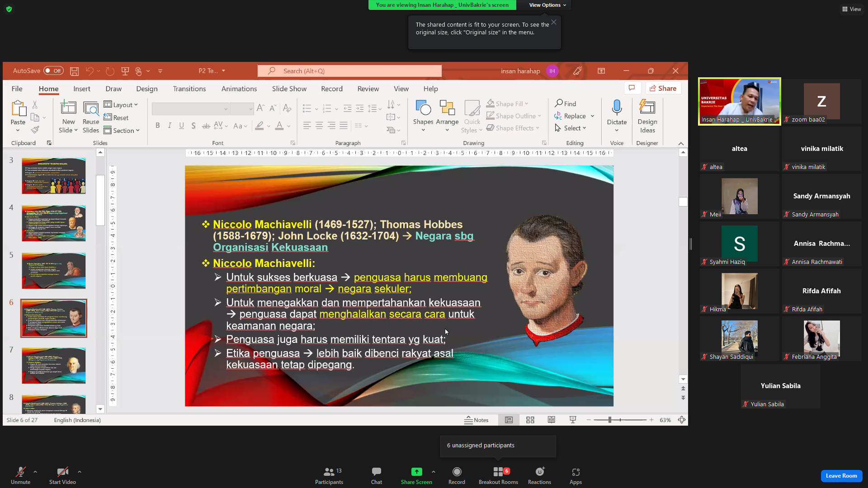Switch to the Transitions tab
The width and height of the screenshot is (868, 488).
[189, 89]
